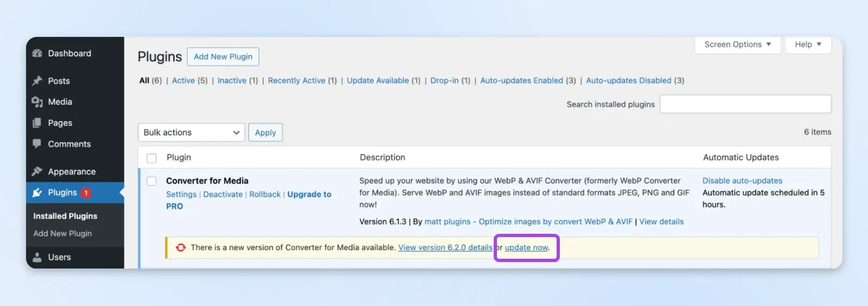868x306 pixels.
Task: Open Add New Plugin submenu item
Action: click(62, 233)
